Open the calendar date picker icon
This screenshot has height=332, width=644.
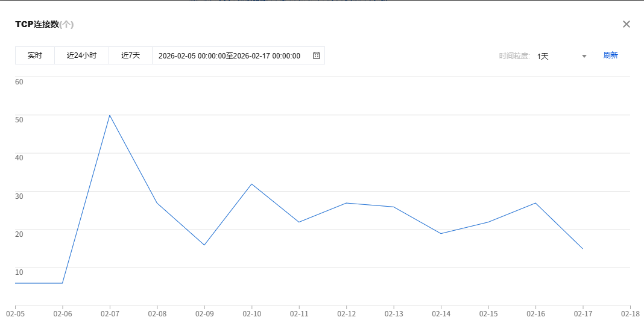[317, 55]
